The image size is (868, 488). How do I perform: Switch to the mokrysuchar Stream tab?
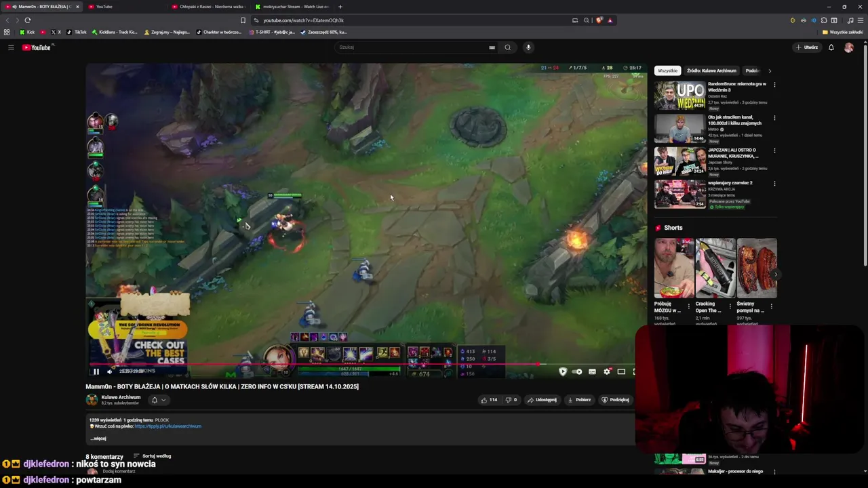[292, 7]
